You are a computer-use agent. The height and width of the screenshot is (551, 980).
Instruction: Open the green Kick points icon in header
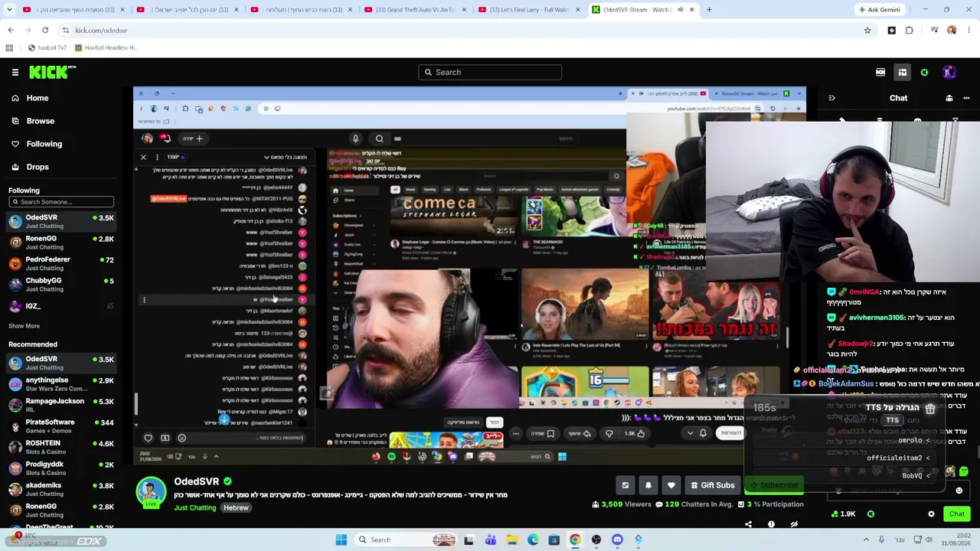tap(924, 73)
